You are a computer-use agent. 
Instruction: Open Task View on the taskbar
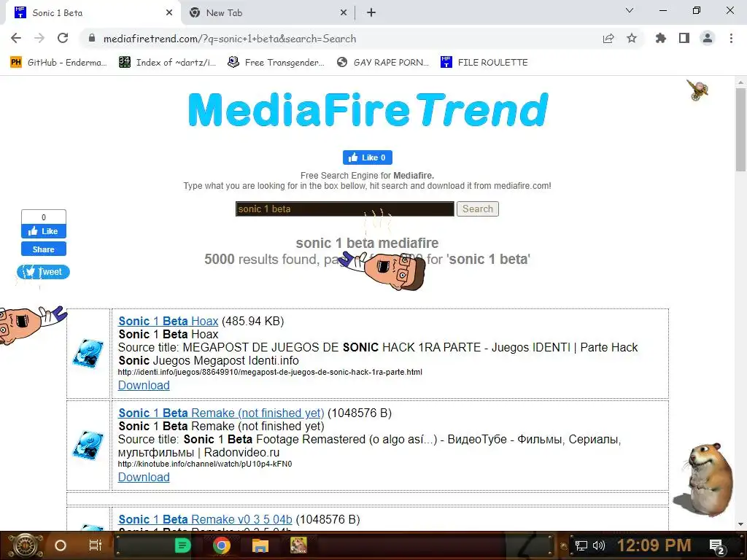pyautogui.click(x=96, y=545)
